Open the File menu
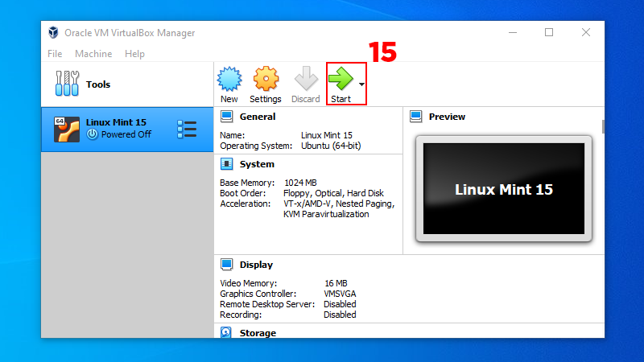This screenshot has width=644, height=362. coord(55,54)
